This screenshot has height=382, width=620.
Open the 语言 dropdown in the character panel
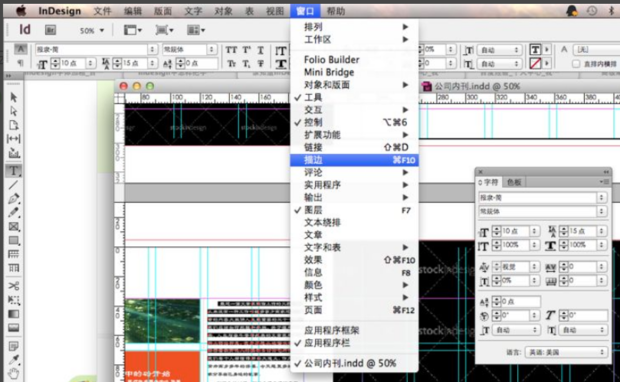pos(565,352)
